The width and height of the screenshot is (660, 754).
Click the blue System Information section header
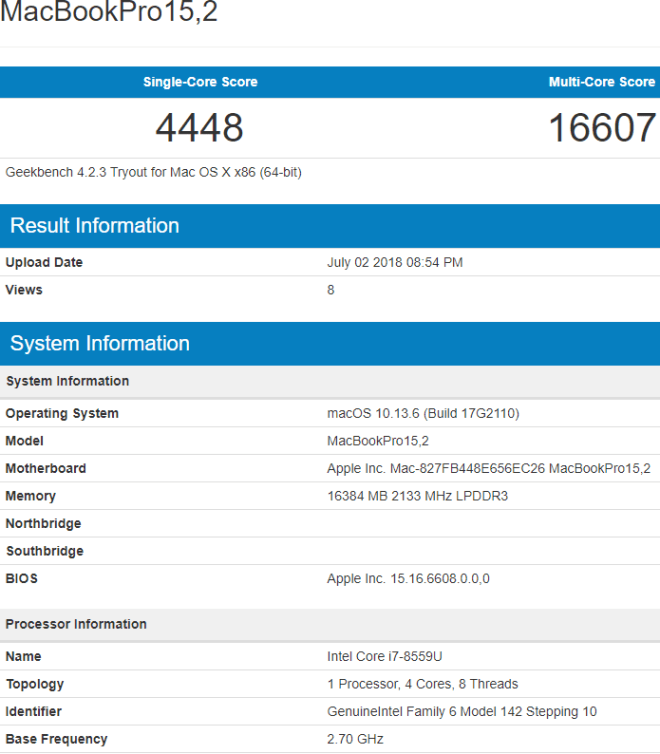[x=100, y=344]
